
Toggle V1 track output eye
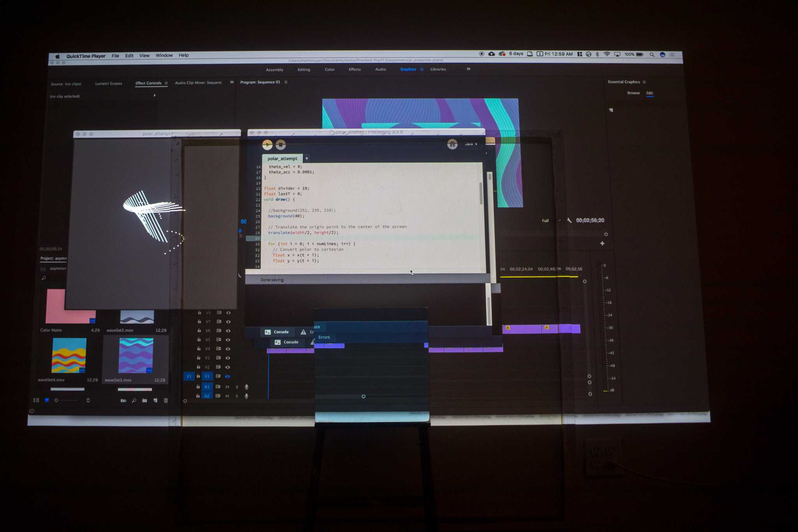pyautogui.click(x=228, y=376)
